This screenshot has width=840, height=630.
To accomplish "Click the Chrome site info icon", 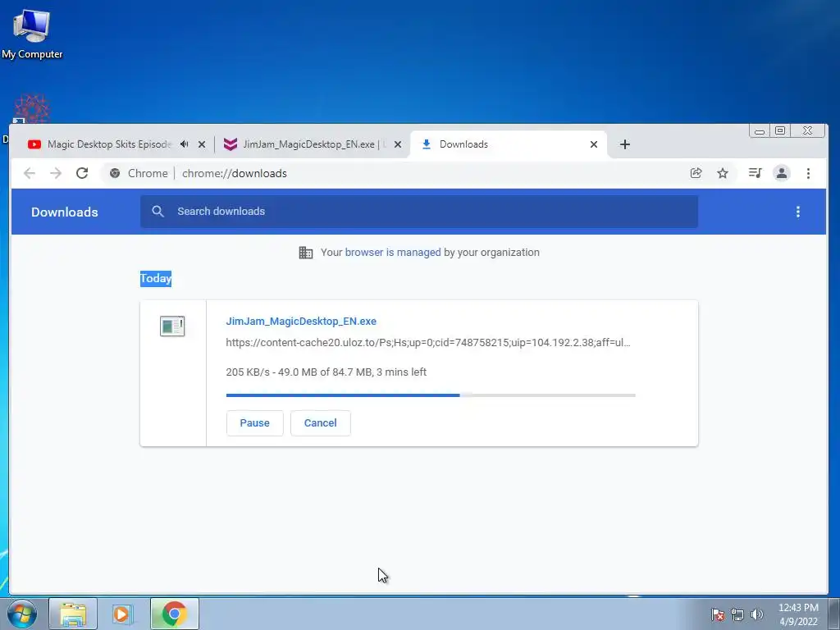I will point(115,173).
